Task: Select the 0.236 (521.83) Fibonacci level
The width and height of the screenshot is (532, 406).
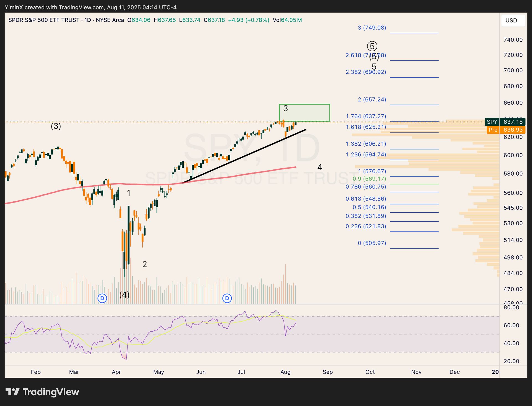Action: click(x=366, y=226)
